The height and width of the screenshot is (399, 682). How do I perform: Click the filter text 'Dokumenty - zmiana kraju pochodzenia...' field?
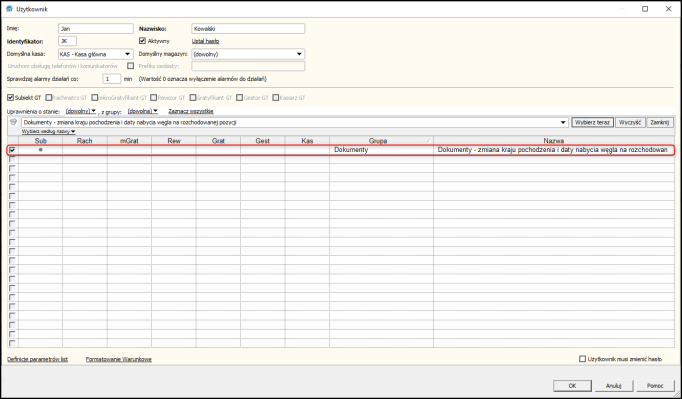291,123
